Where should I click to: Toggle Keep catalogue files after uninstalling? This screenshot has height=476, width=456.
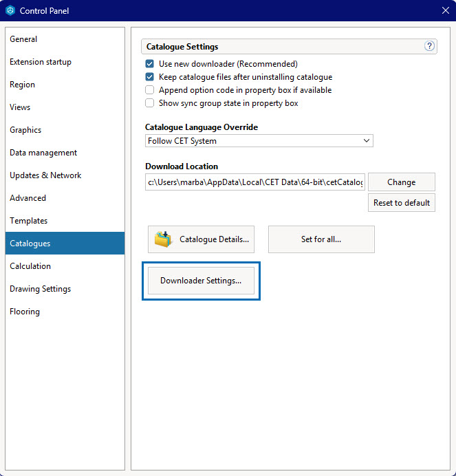149,77
